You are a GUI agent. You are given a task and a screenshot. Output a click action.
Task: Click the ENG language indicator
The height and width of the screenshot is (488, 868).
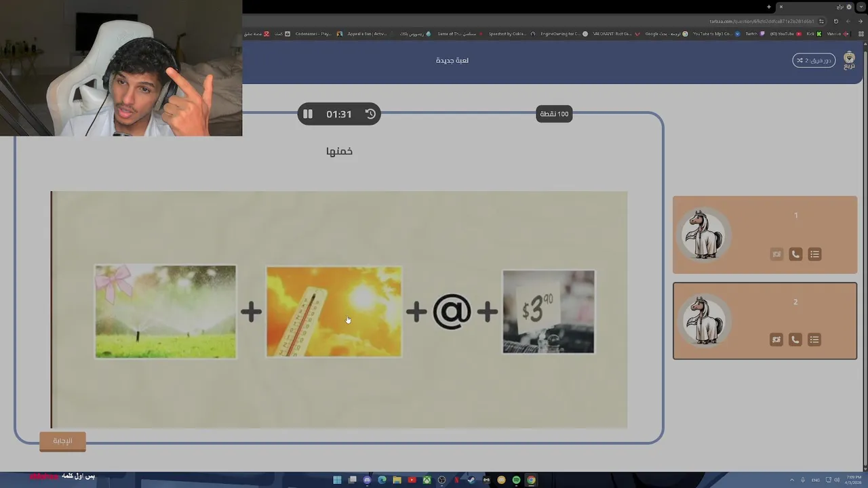(x=816, y=480)
